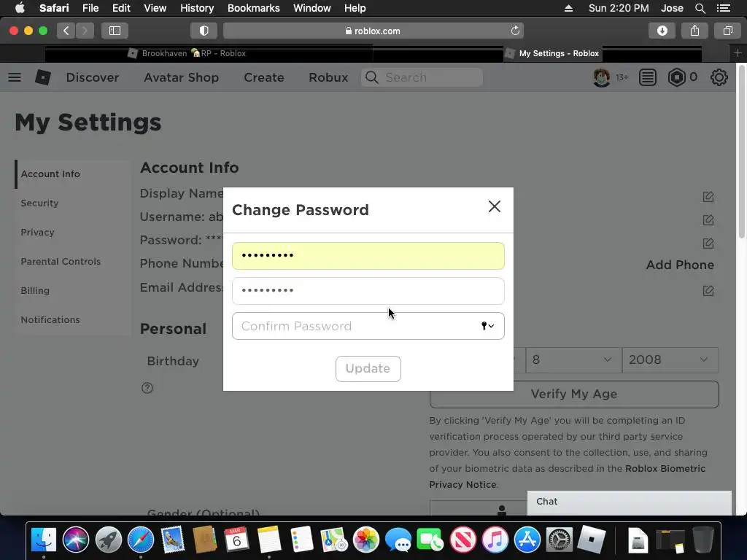The image size is (747, 560).
Task: Open Photos from the Dock
Action: (365, 540)
